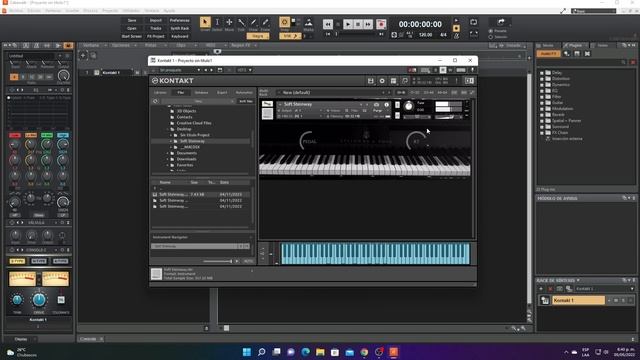Toggle the Snap to grid button
This screenshot has height=360, width=640.
(284, 22)
